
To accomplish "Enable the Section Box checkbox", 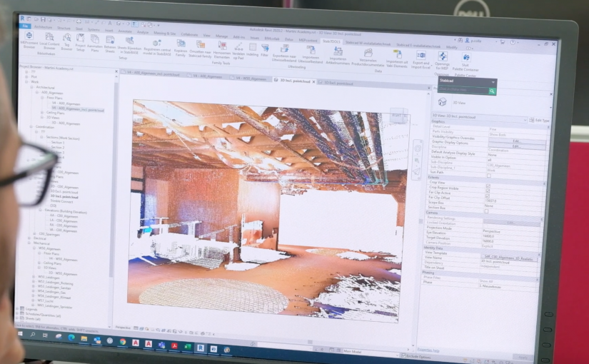I will tap(486, 211).
